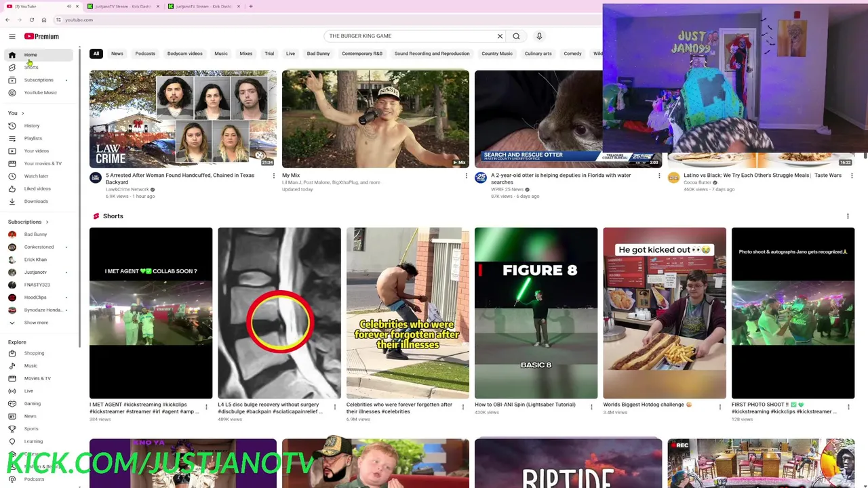Image resolution: width=868 pixels, height=488 pixels.
Task: Open options for Worlds Biggest Hotdog short
Action: pos(720,407)
